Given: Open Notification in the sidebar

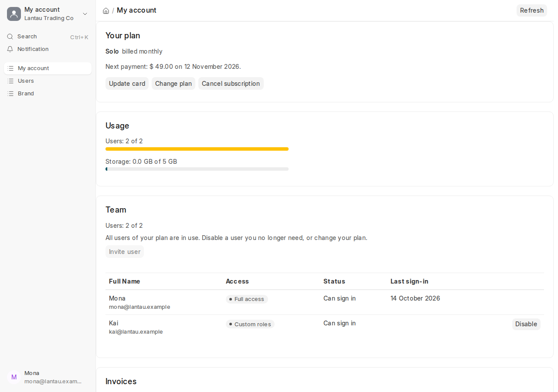Looking at the screenshot, I should (x=48, y=49).
